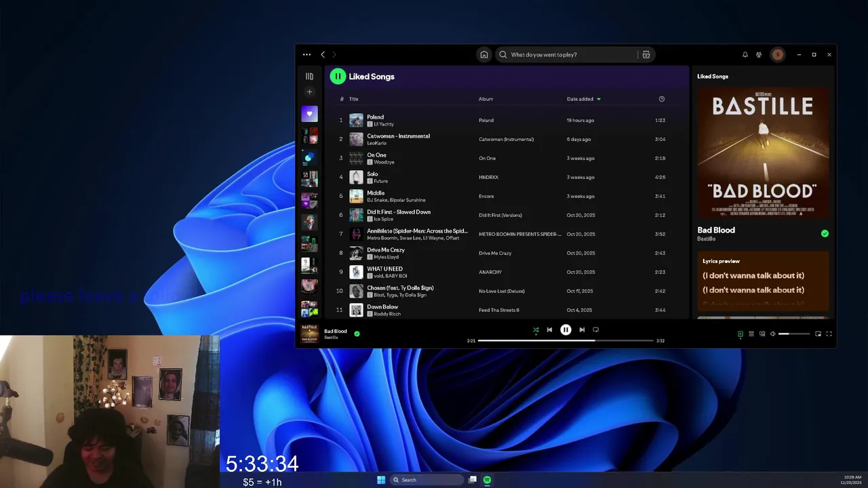Seek using the song progress bar

(x=566, y=340)
